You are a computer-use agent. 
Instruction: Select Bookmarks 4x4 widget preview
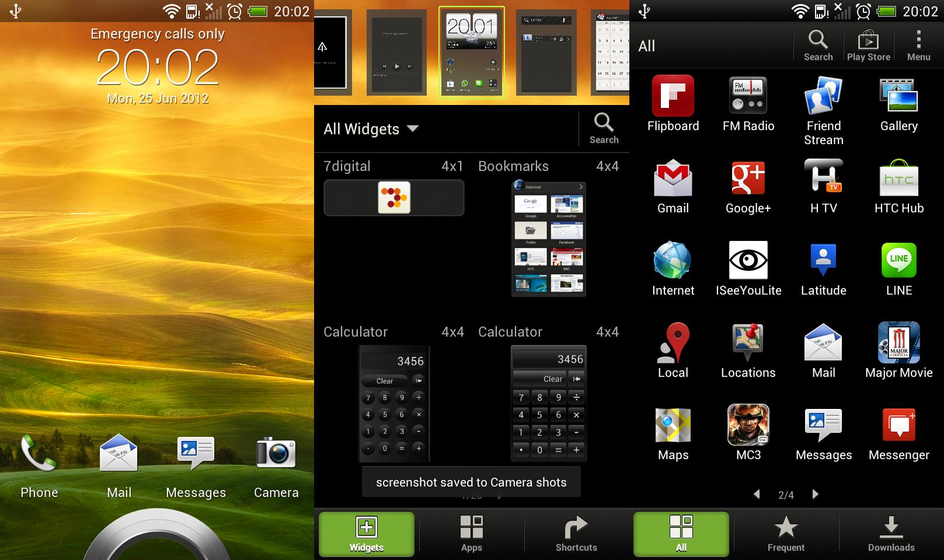(549, 238)
